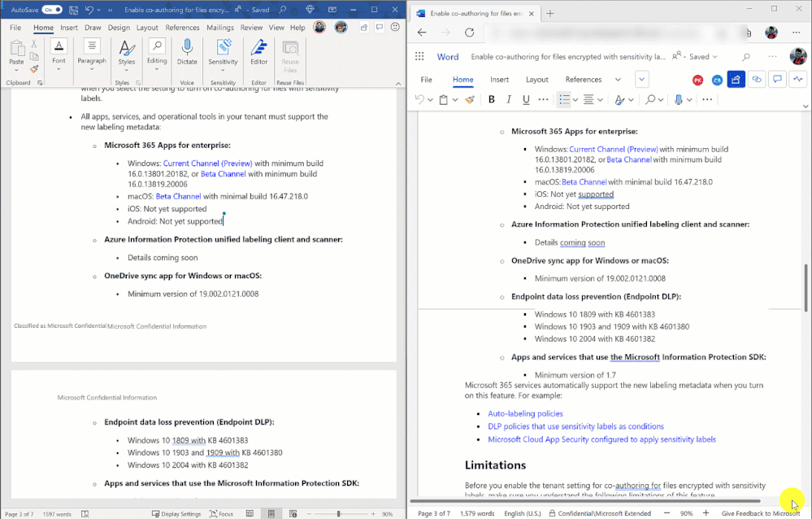The width and height of the screenshot is (812, 519).
Task: Open the Styles gallery in desktop Word
Action: pyautogui.click(x=126, y=55)
